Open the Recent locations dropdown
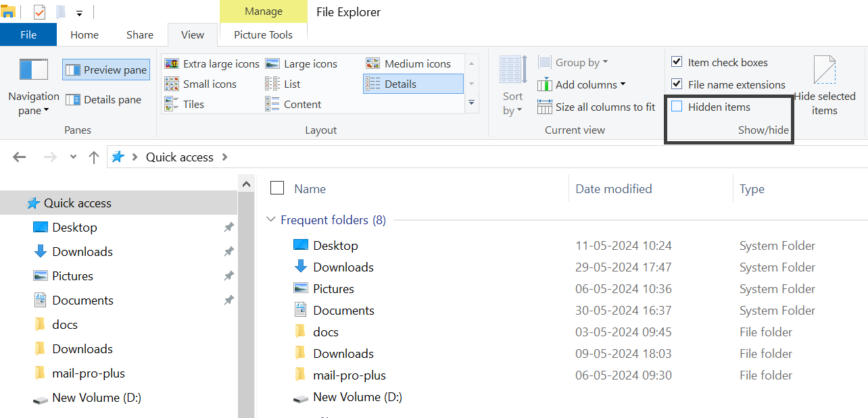Image resolution: width=868 pixels, height=418 pixels. (x=73, y=157)
